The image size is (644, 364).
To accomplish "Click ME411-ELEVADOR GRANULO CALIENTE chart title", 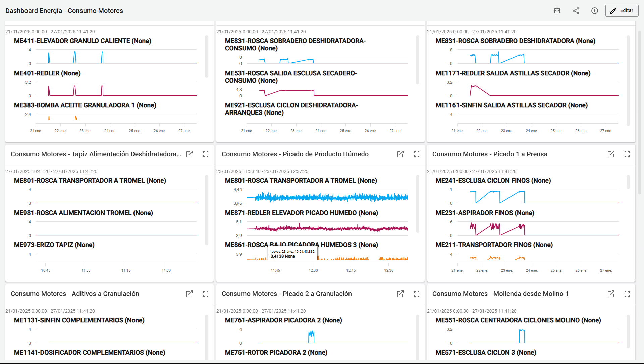I will [83, 41].
